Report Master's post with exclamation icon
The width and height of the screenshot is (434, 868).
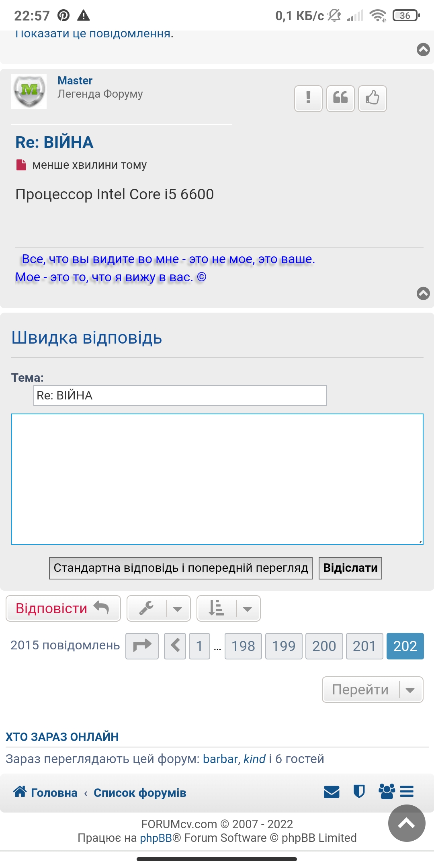308,98
